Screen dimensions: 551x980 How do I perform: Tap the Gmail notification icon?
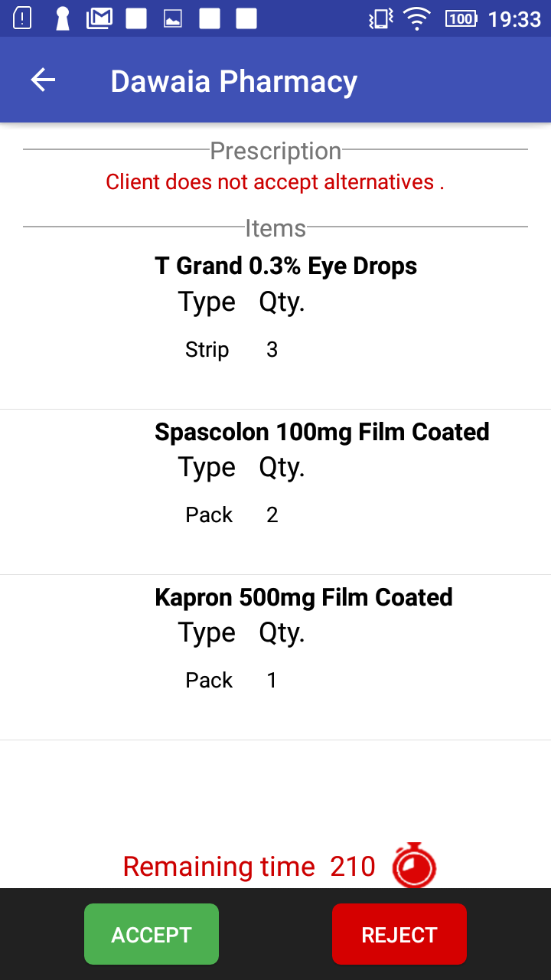point(99,18)
